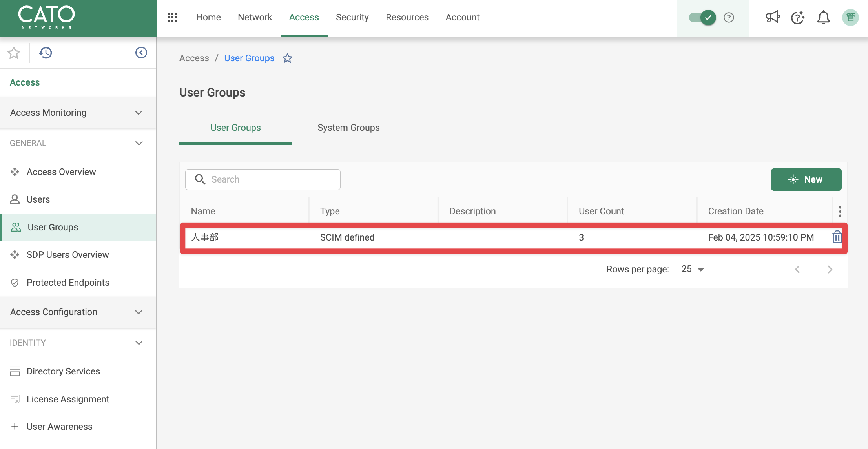Image resolution: width=868 pixels, height=449 pixels.
Task: Delete the 人事部 group with trash icon
Action: point(837,237)
